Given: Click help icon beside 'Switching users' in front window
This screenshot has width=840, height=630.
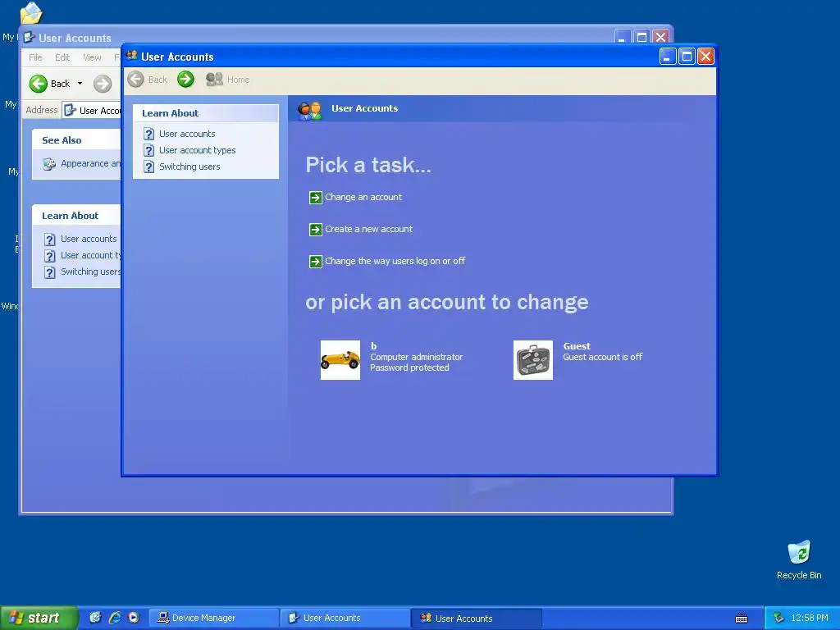Looking at the screenshot, I should 149,167.
